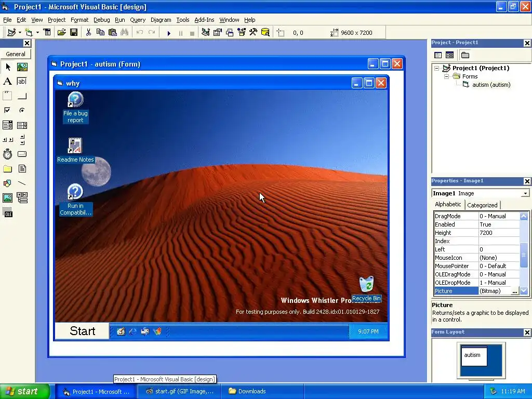This screenshot has width=532, height=399.
Task: Select the MousePointer property row
Action: click(x=477, y=266)
